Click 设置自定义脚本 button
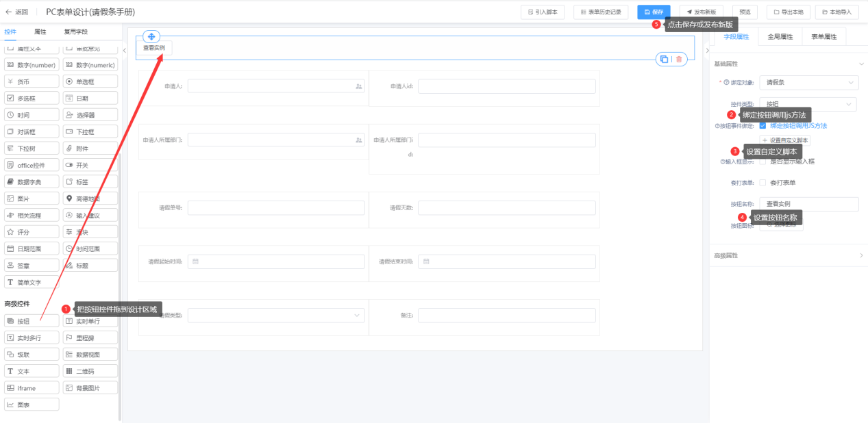This screenshot has width=868, height=423. click(785, 140)
